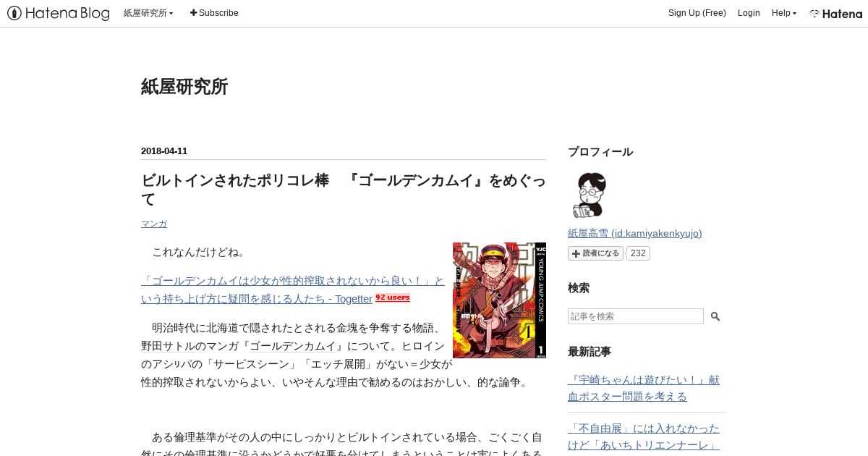Click the Login link

(749, 13)
